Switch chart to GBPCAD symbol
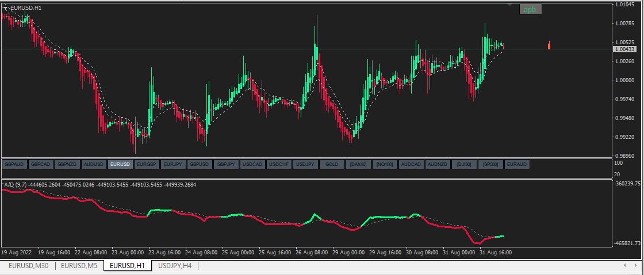 click(x=41, y=164)
